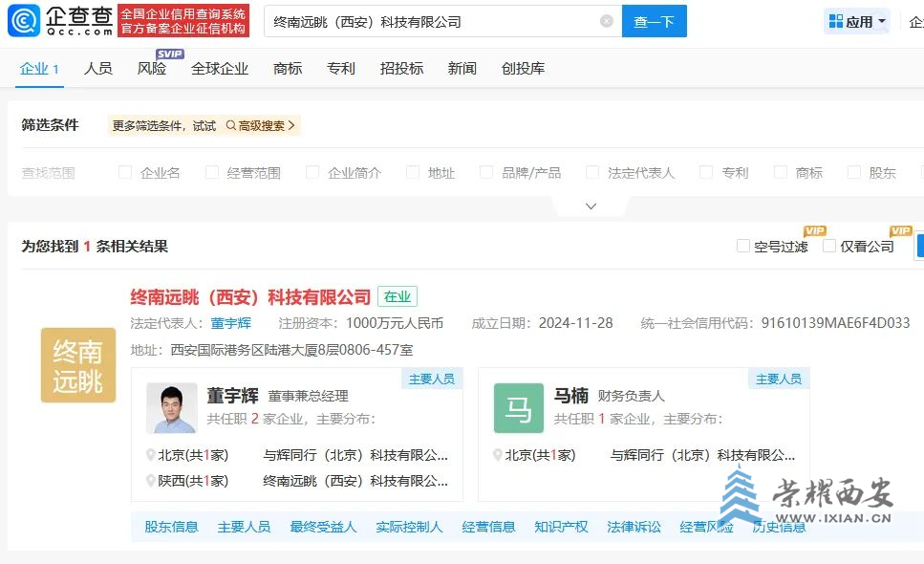
Task: Enable the 企业简介 checkbox
Action: [312, 172]
